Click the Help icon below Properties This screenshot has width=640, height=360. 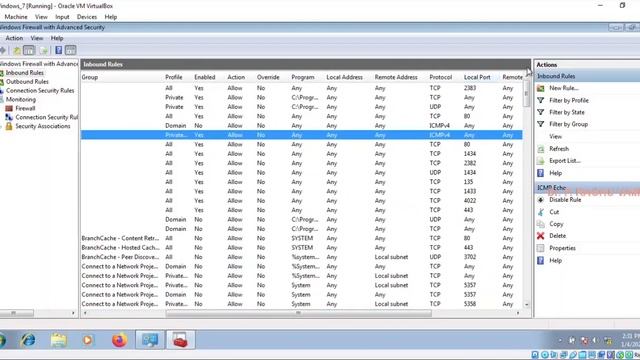[x=541, y=260]
